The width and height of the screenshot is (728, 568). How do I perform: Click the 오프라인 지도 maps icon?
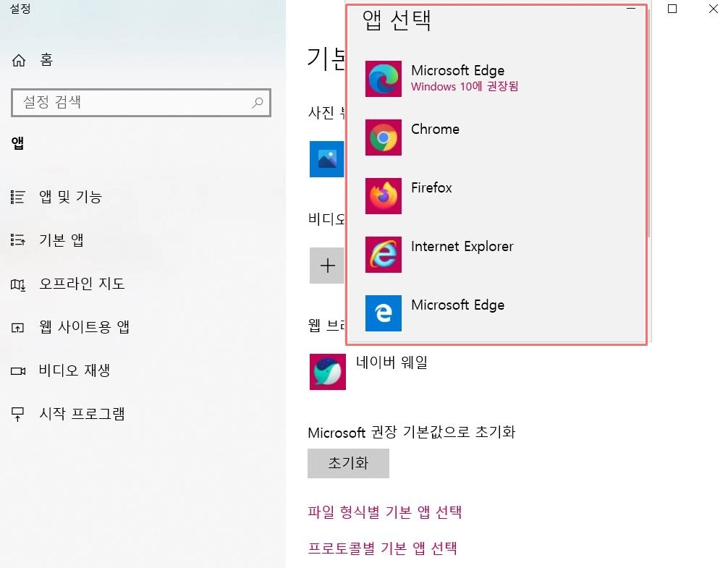point(17,284)
